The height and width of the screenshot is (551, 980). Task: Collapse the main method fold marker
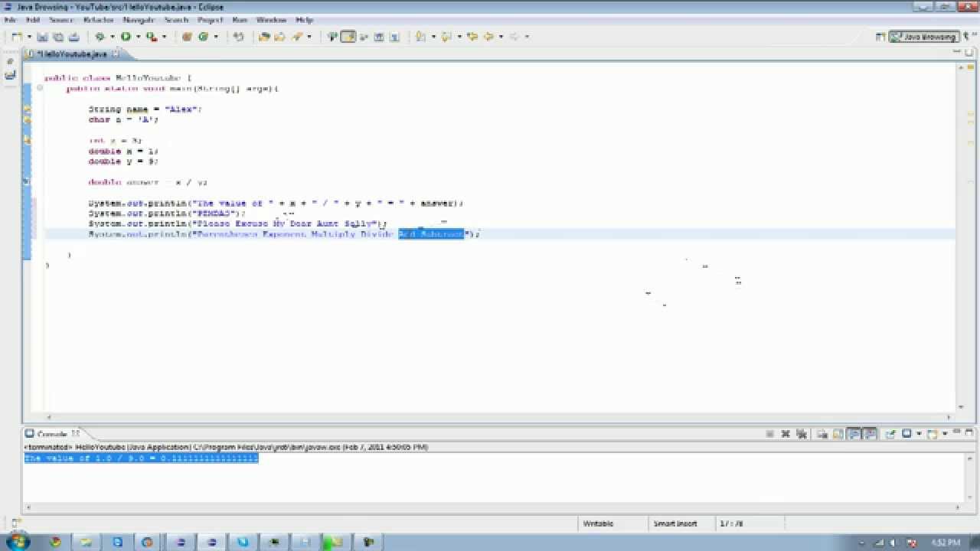[40, 89]
